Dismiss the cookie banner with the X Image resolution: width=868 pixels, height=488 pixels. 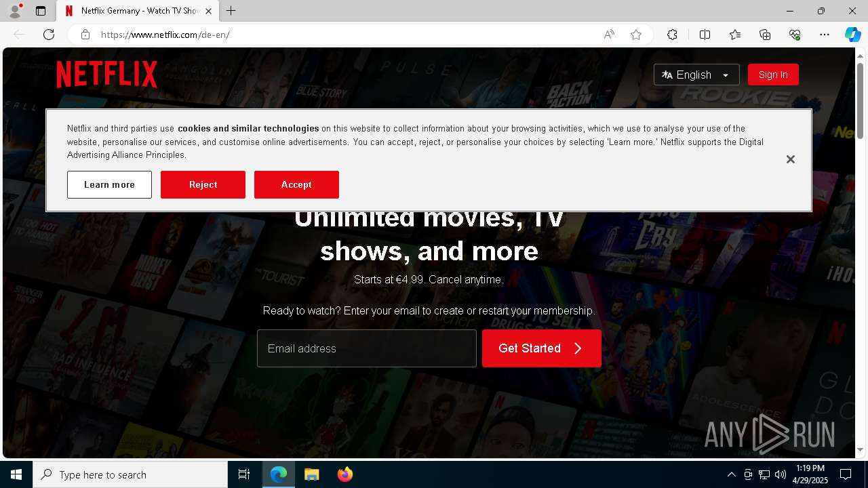pos(790,159)
